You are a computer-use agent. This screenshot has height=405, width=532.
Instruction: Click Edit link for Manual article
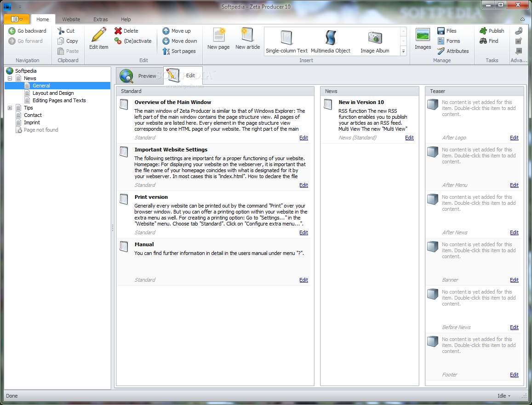point(303,280)
